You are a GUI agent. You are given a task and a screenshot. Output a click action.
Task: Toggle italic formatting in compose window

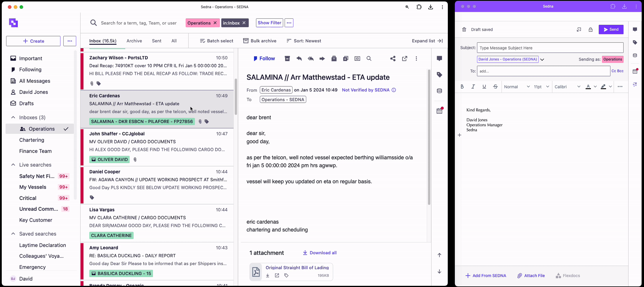pyautogui.click(x=473, y=87)
